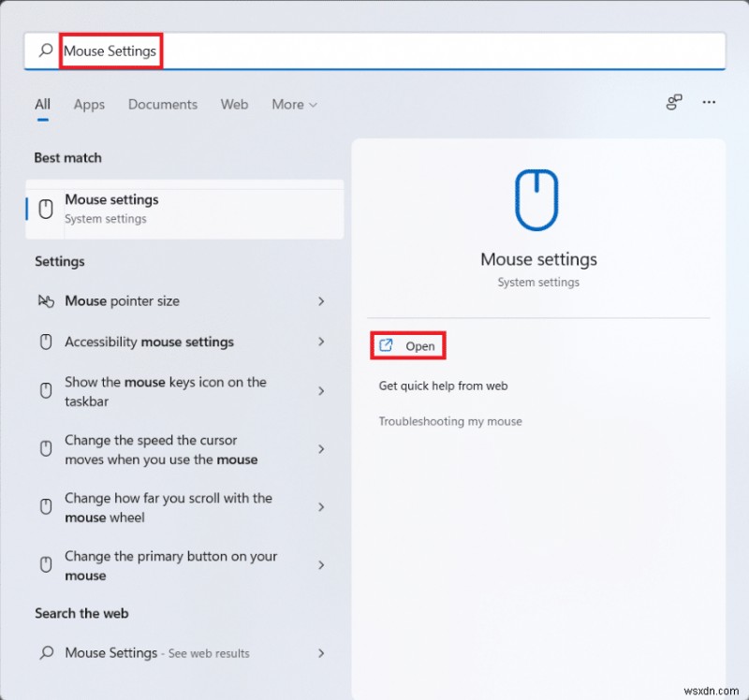Click Troubleshooting my mouse link
Screen dimensions: 749x700
click(451, 421)
